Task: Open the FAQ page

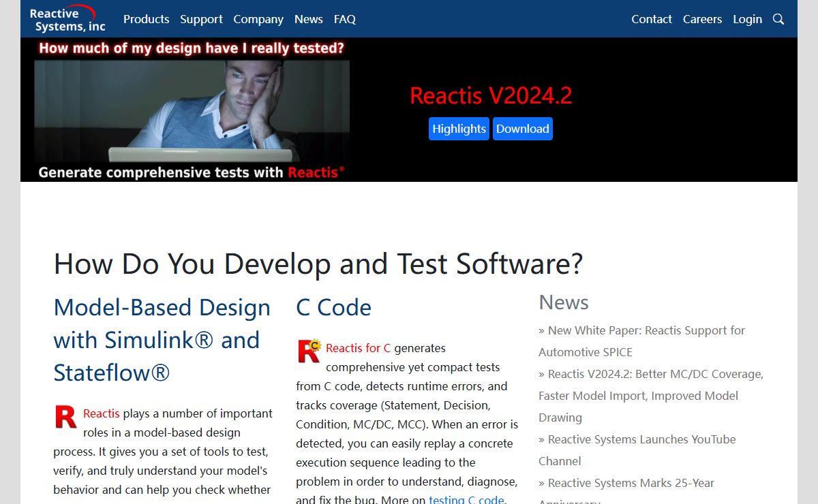Action: click(x=345, y=19)
